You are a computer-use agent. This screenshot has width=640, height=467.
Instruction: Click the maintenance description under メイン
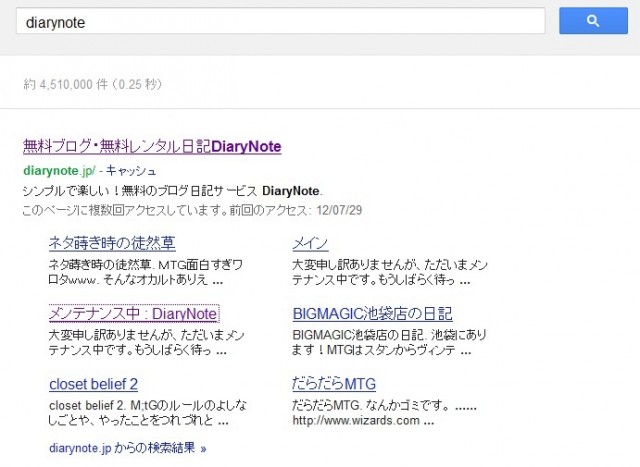[x=390, y=272]
